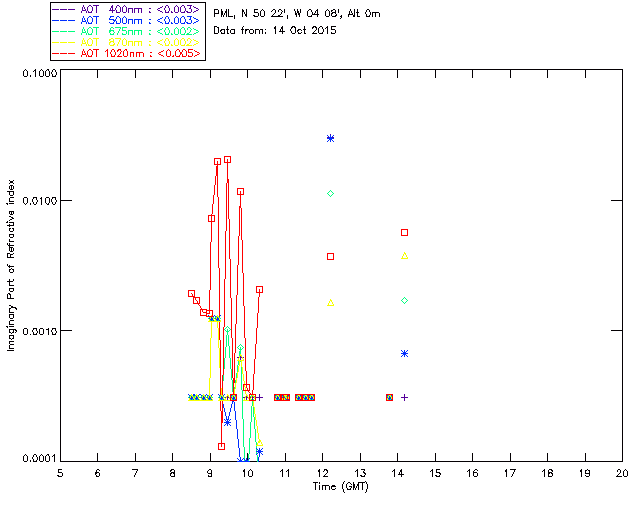The image size is (640, 512).
Task: Click the x-axis hour label 10
Action: (x=247, y=473)
